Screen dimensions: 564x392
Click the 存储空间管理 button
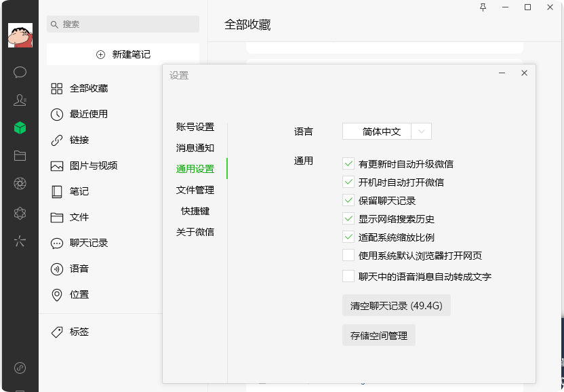coord(379,336)
